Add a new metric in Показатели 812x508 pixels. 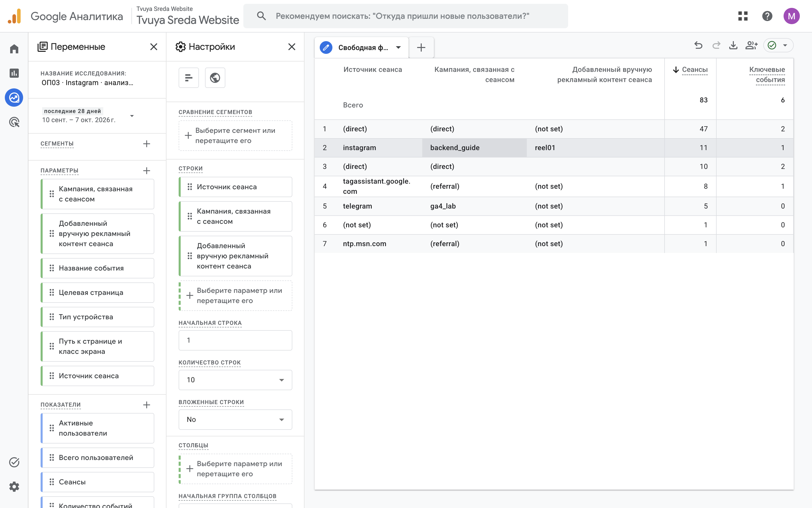pos(147,405)
